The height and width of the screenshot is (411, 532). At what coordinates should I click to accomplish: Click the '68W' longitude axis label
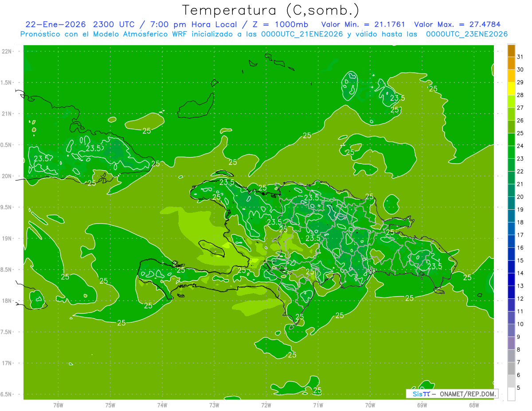[474, 405]
